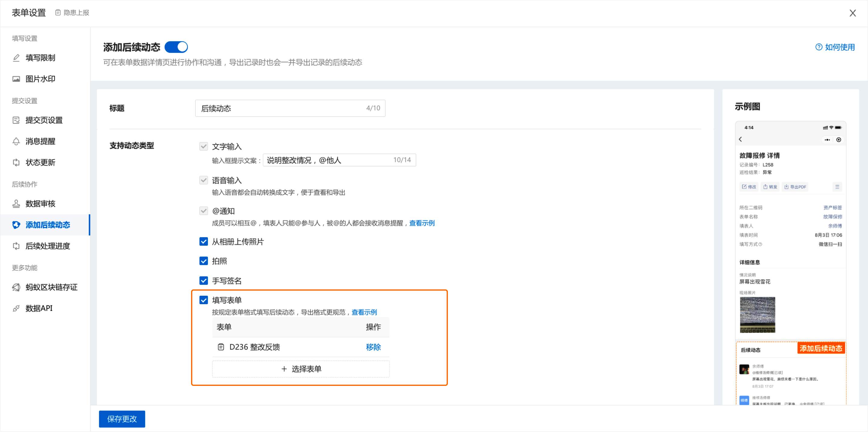Click the 数据API plug icon

click(16, 308)
